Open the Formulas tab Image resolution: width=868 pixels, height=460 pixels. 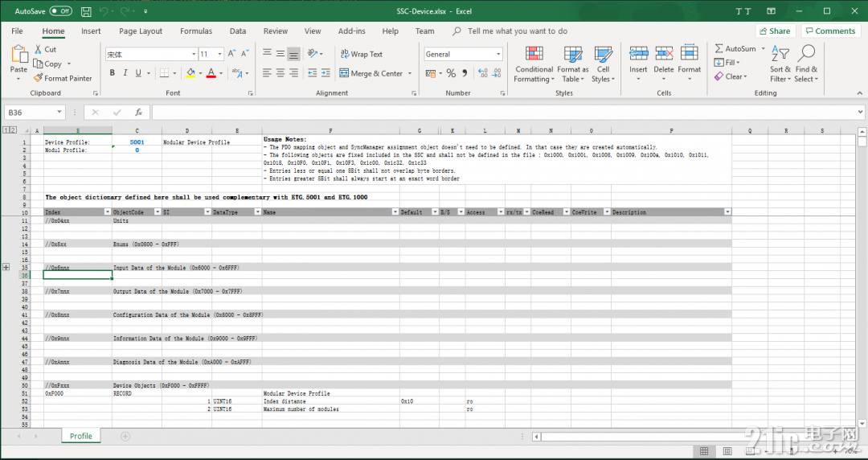(x=196, y=31)
